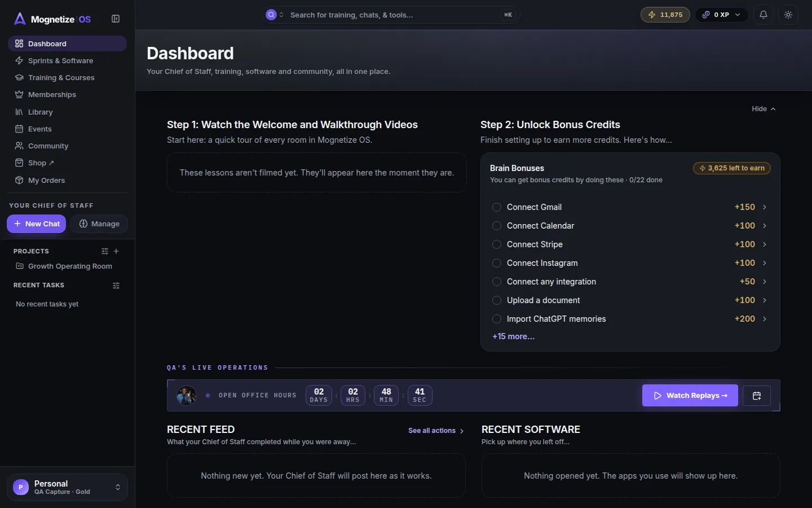Viewport: 812px width, 508px height.
Task: Open credits balance 11,875 badge
Action: point(665,15)
